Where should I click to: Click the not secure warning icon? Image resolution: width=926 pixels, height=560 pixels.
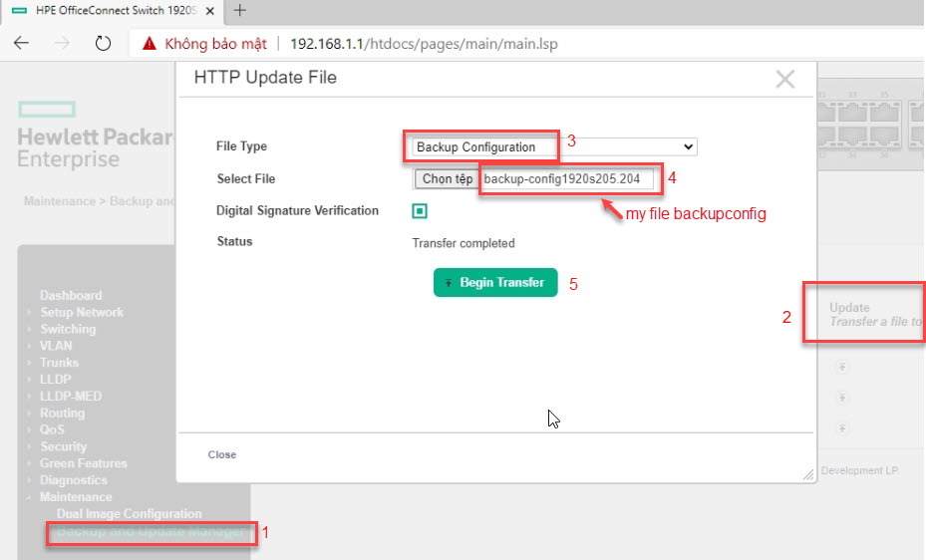pos(150,44)
